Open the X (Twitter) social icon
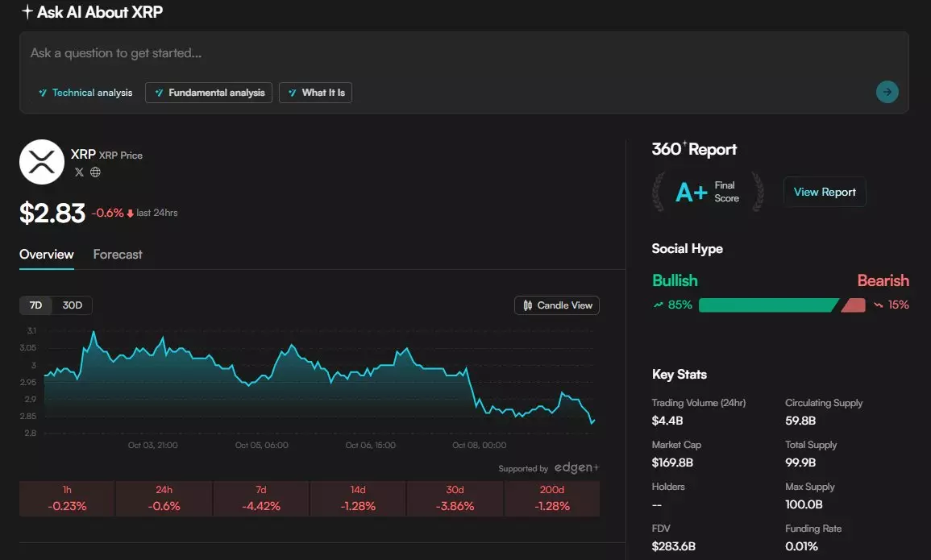The width and height of the screenshot is (931, 560). [79, 172]
